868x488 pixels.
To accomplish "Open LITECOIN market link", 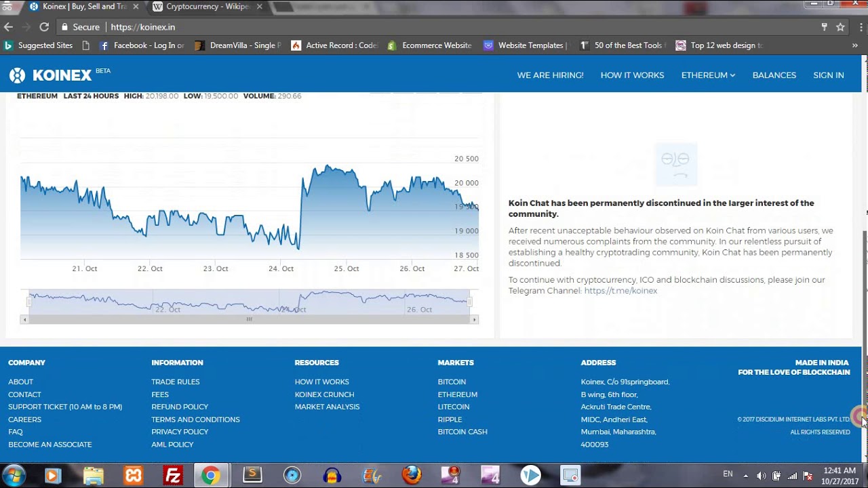I will pyautogui.click(x=453, y=407).
